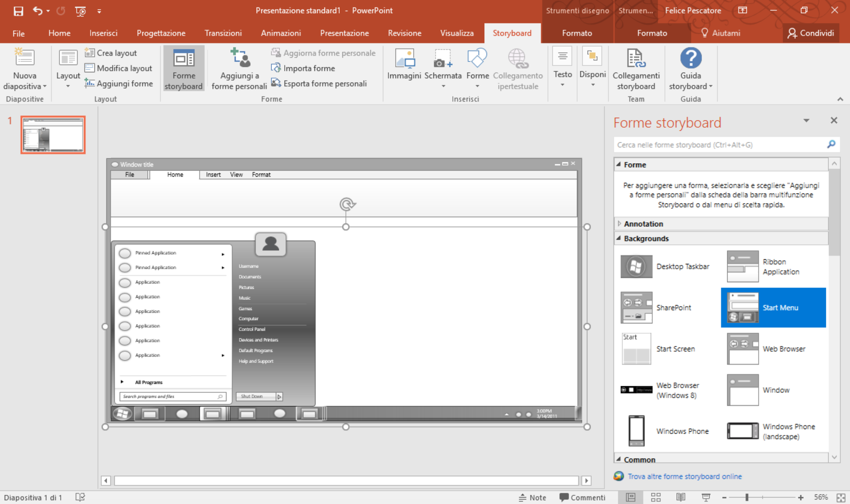Collapse the Forme section

619,164
